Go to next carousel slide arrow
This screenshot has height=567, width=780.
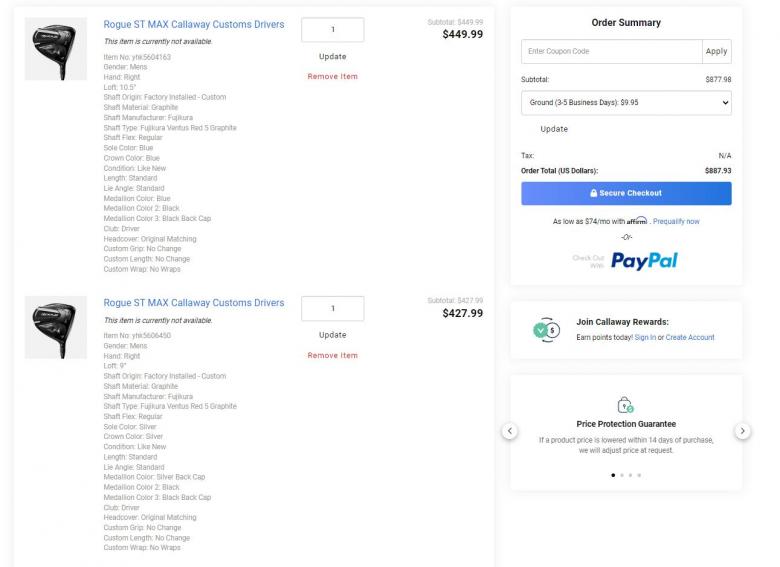pos(743,431)
